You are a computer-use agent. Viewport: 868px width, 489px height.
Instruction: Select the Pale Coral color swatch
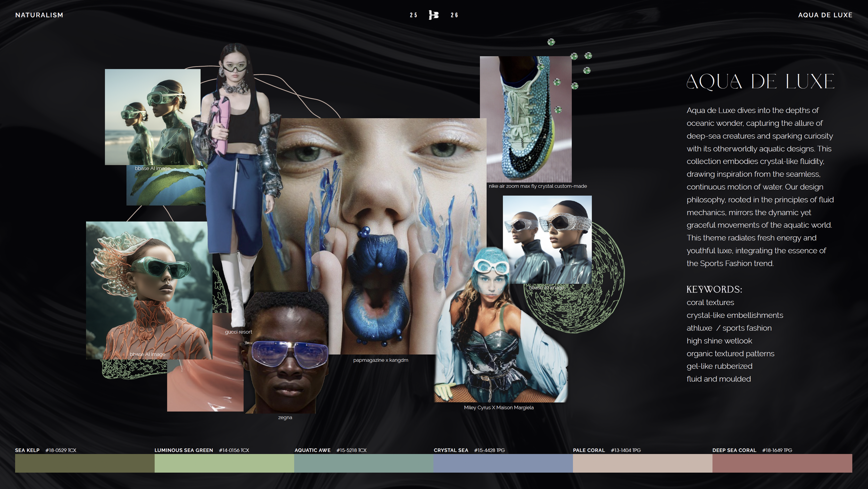(643, 463)
